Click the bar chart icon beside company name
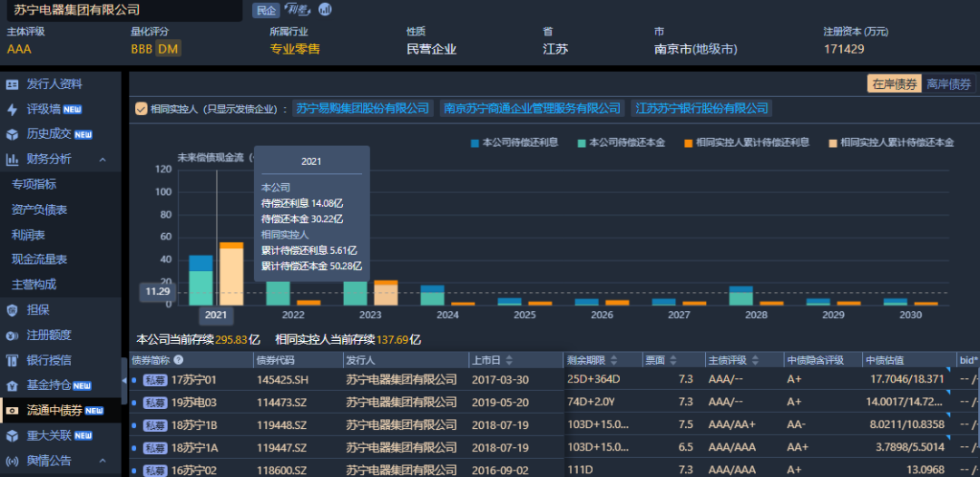Viewport: 980px width, 477px height. (325, 9)
